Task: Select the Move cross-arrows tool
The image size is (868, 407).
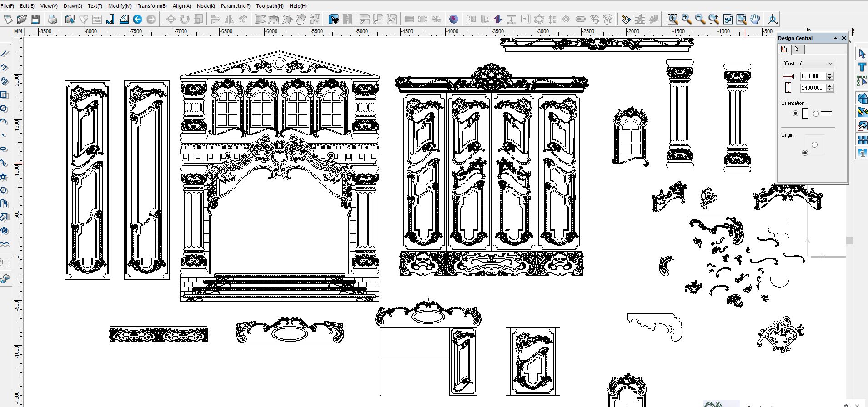Action: coord(171,19)
